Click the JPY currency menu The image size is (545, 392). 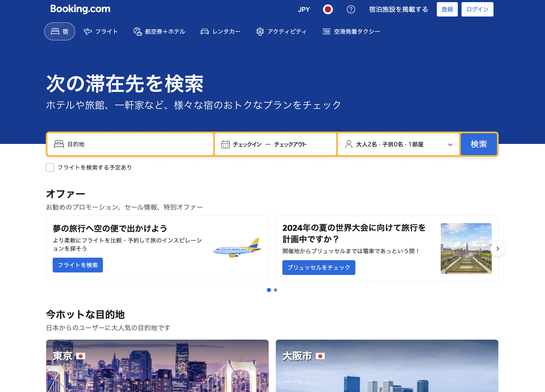304,9
